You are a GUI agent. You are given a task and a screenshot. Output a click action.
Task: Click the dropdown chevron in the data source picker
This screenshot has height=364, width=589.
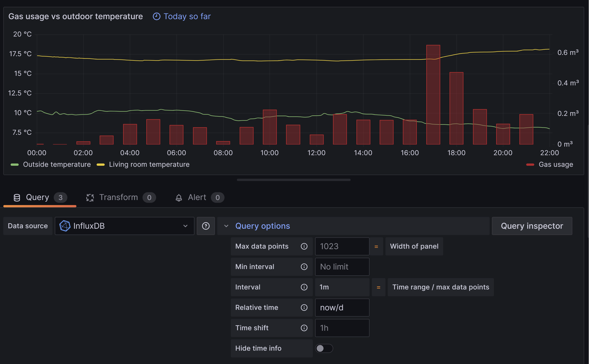point(185,226)
